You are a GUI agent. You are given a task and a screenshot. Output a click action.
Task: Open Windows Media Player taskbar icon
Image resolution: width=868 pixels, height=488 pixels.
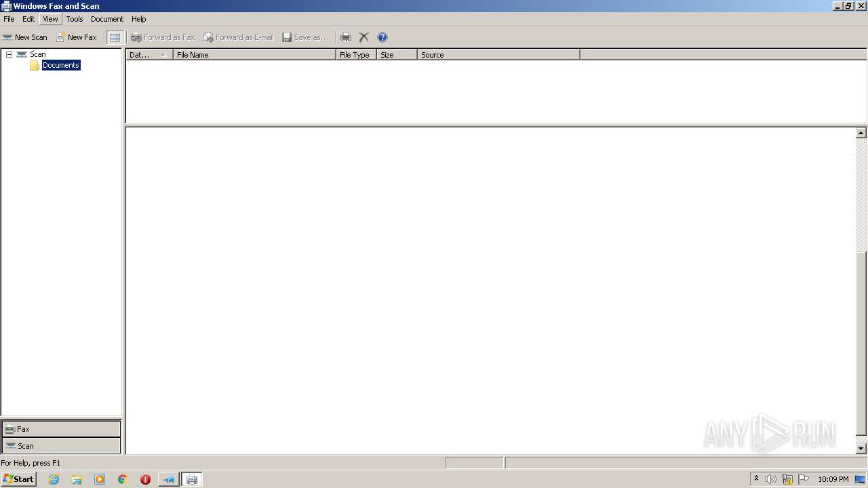(100, 479)
